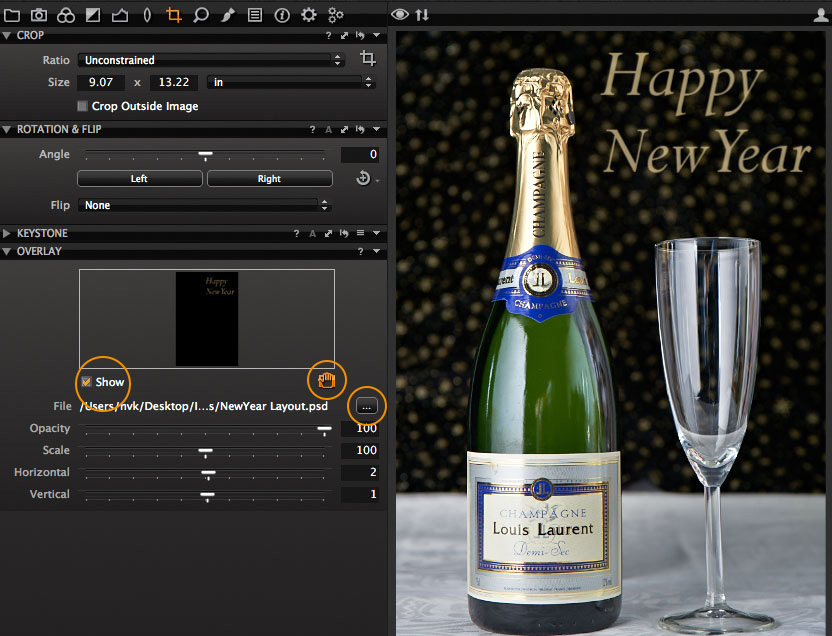Click the Auto adjust A in Rotation & Flip
The width and height of the screenshot is (832, 636).
point(328,129)
